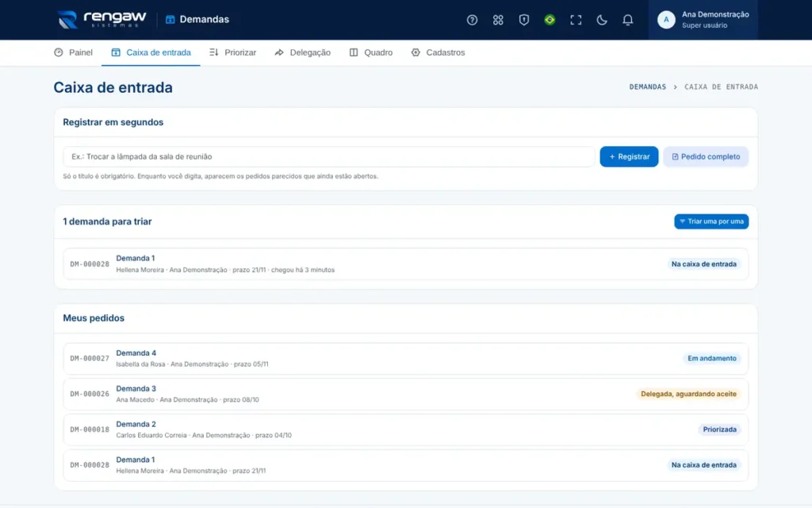The image size is (812, 508).
Task: Open the Quadro tab
Action: pos(371,52)
